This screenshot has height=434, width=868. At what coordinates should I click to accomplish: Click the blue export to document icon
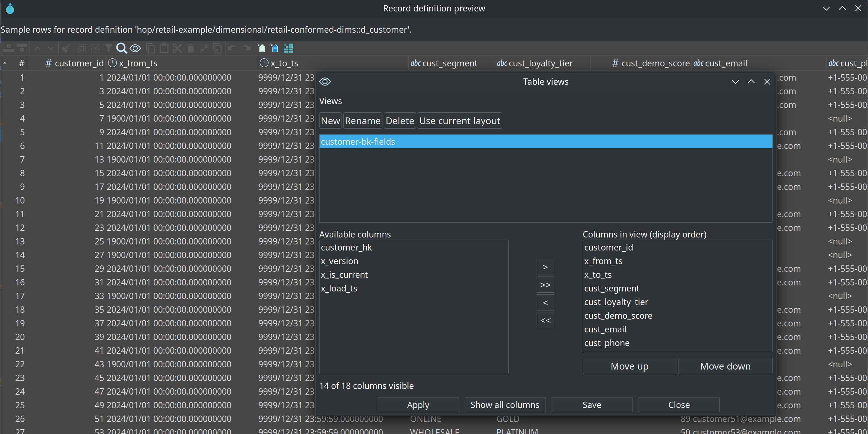click(274, 48)
